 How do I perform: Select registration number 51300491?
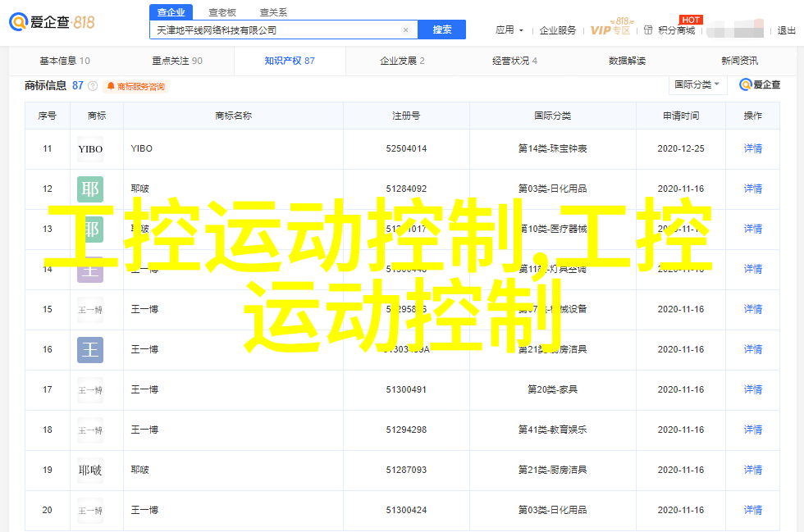click(406, 389)
